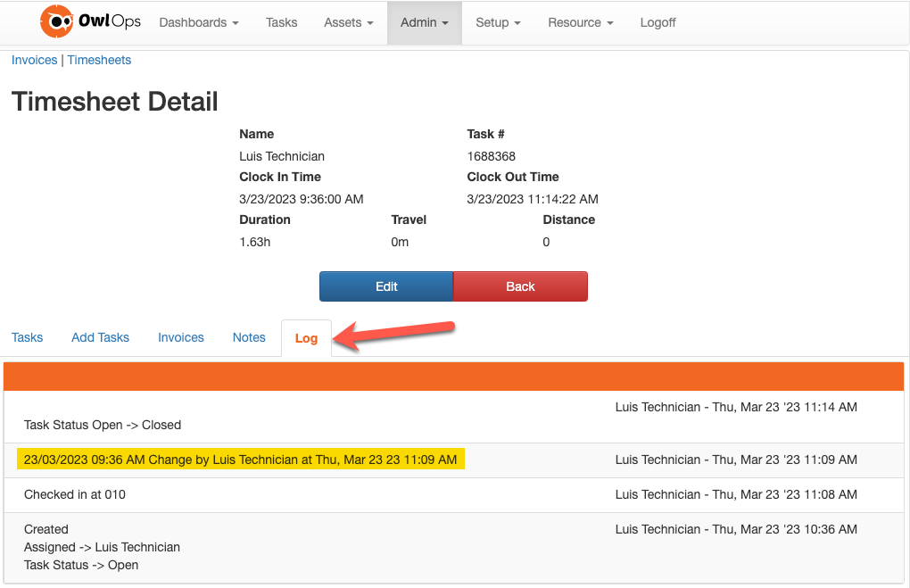Image resolution: width=910 pixels, height=588 pixels.
Task: Click the highlighted yellow log entry
Action: coord(243,459)
